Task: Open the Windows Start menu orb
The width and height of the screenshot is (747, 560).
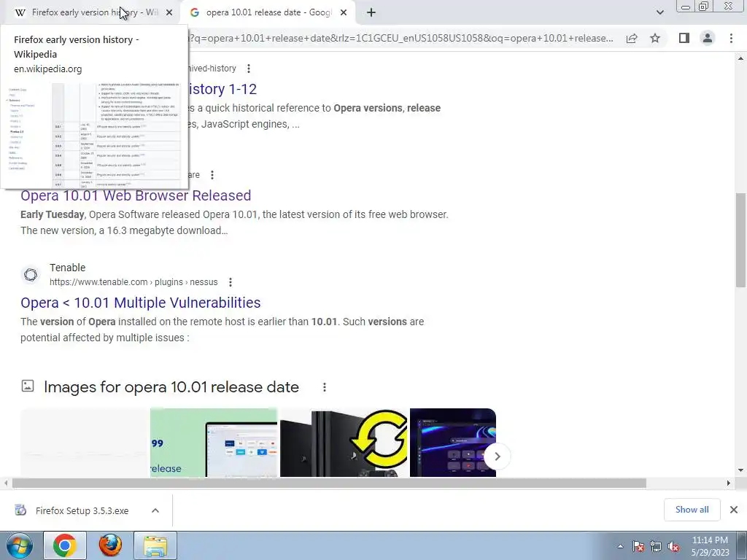Action: [x=20, y=545]
